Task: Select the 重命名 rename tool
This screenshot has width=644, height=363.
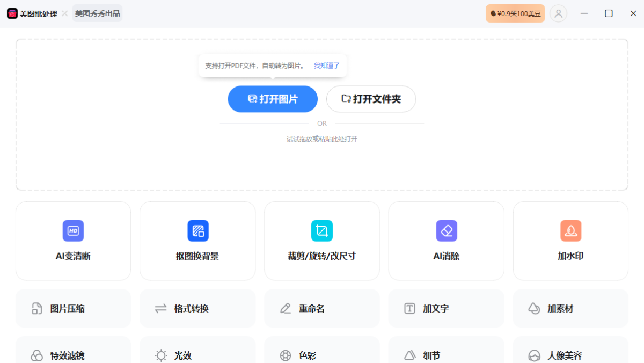Action: 321,308
